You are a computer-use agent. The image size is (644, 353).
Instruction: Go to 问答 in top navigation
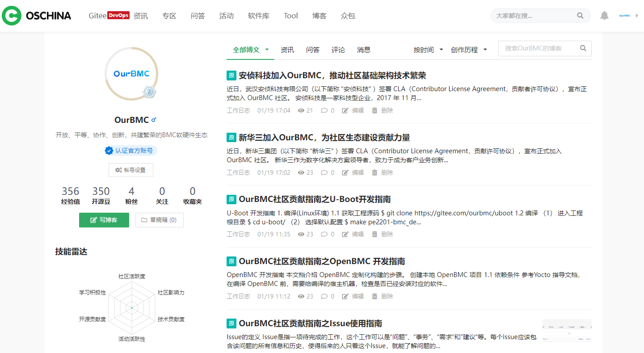198,16
